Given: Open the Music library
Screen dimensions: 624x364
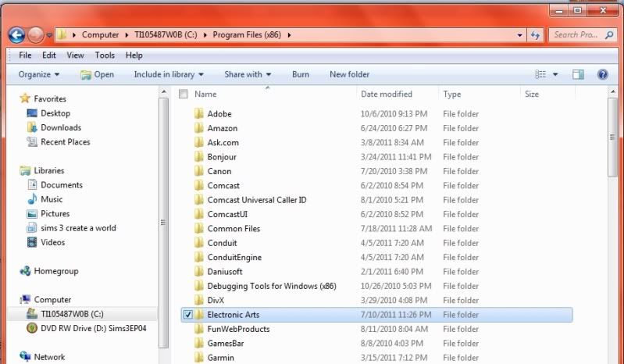Looking at the screenshot, I should click(x=52, y=199).
